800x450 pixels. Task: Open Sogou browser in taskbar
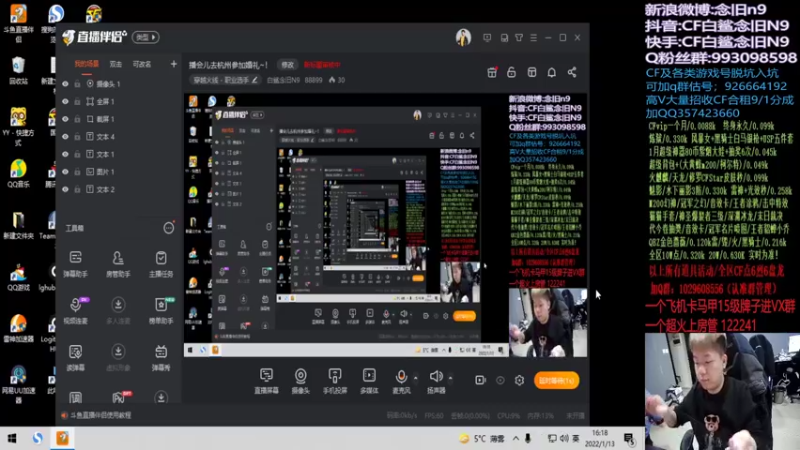pos(38,438)
